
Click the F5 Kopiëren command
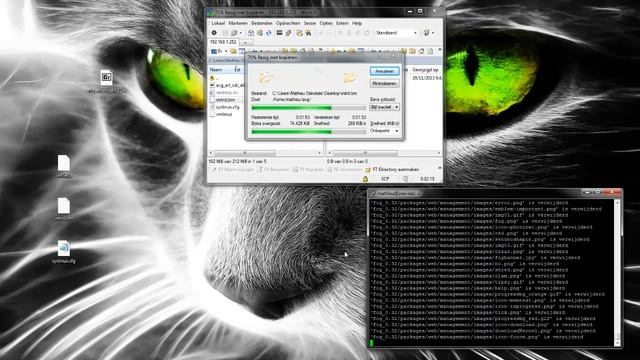click(308, 169)
